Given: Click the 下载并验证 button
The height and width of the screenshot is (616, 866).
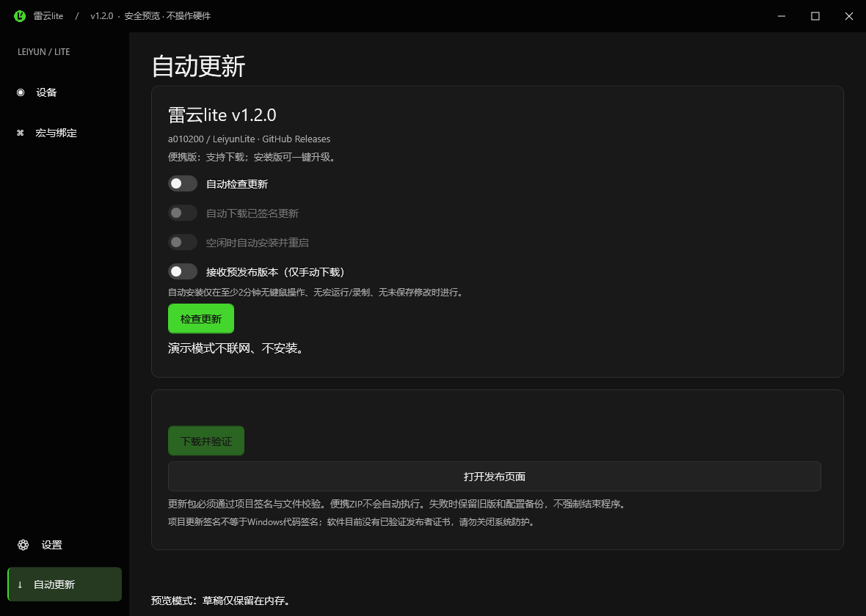Looking at the screenshot, I should coord(206,441).
